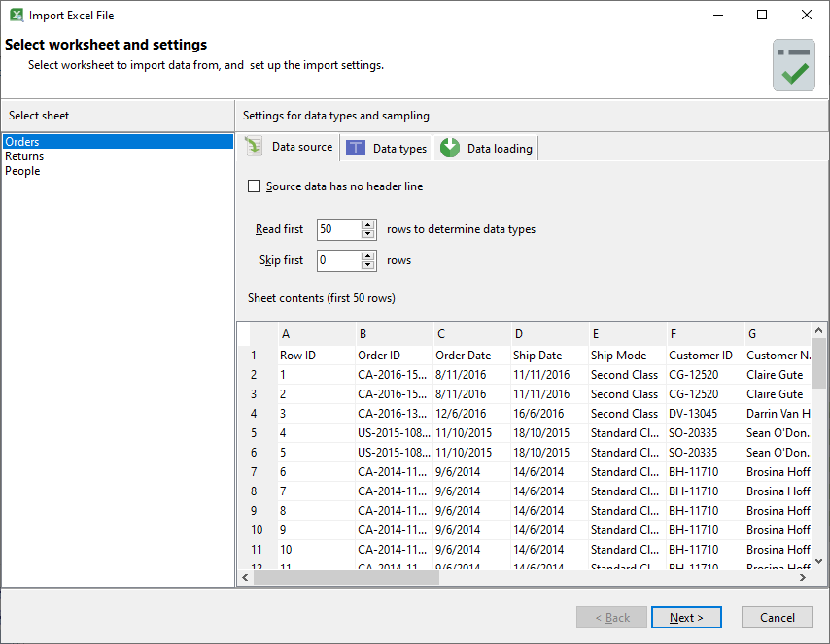Screen dimensions: 830x644
Task: Increase the Skip first rows value
Action: pos(368,255)
